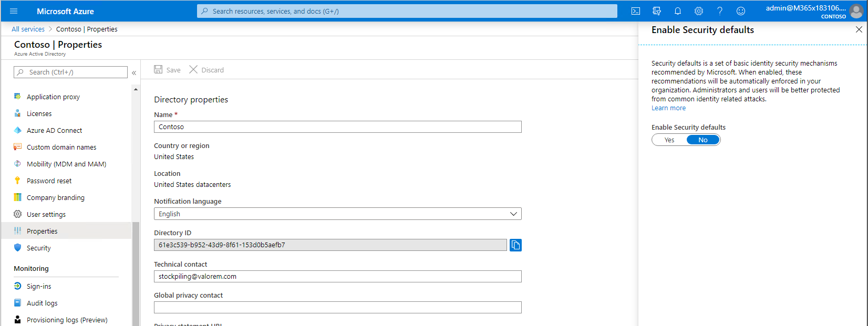Open Password reset in the sidebar
The image size is (868, 326).
click(49, 181)
